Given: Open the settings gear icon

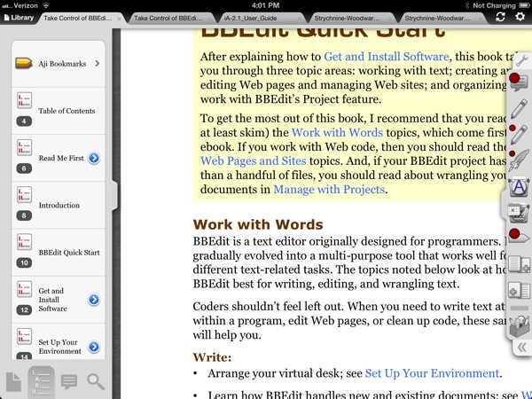Looking at the screenshot, I should coord(520,16).
